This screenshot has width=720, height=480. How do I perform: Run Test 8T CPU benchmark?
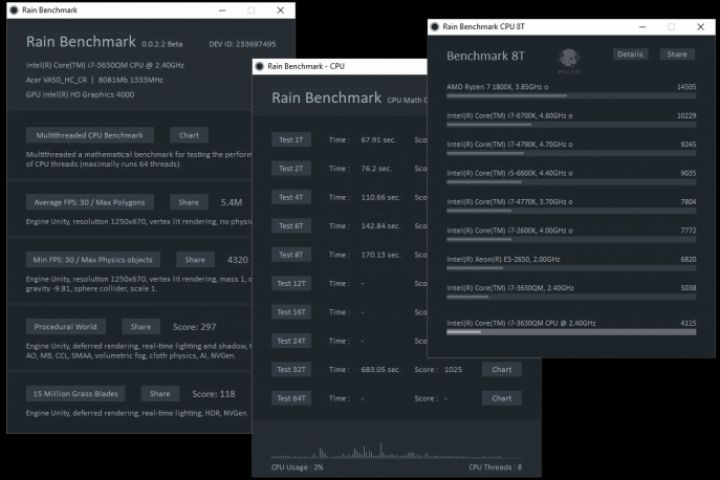pyautogui.click(x=291, y=254)
